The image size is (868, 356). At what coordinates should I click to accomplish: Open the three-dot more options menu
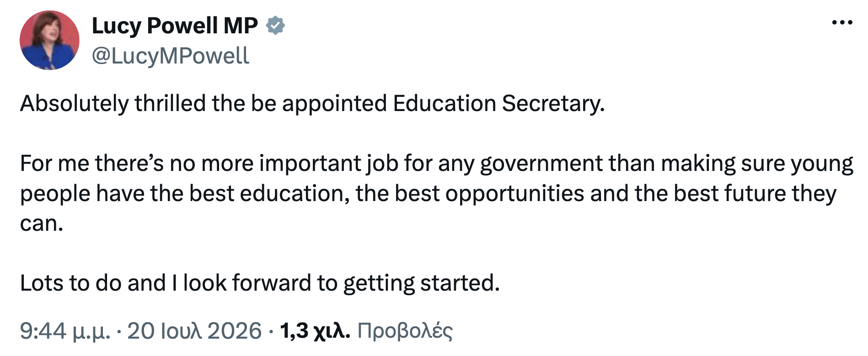(x=842, y=22)
